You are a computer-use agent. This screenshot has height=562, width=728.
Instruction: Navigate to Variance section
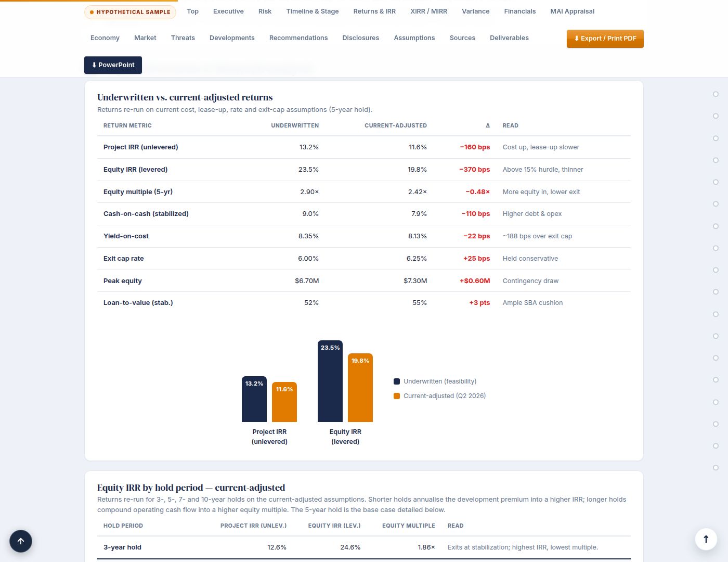click(475, 11)
